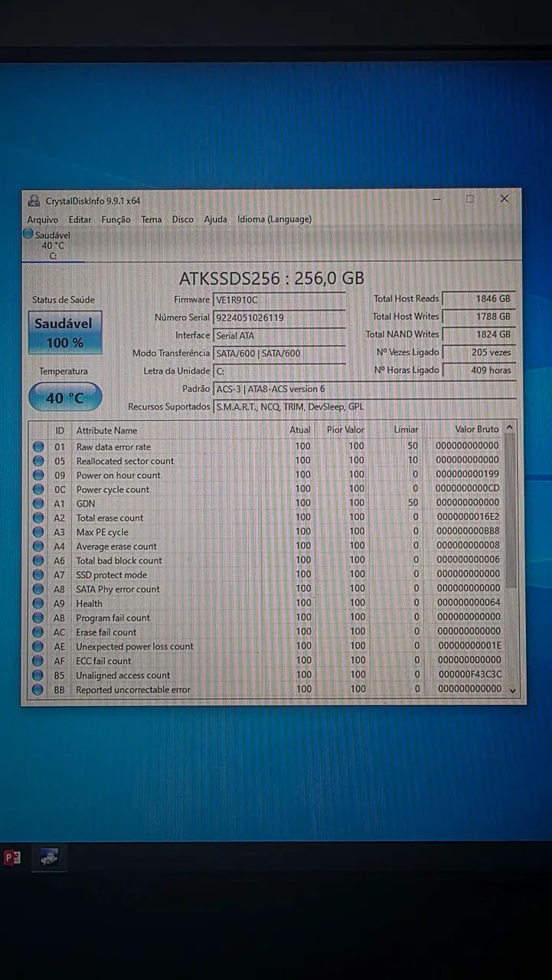Click the Limiar column header

click(x=406, y=430)
